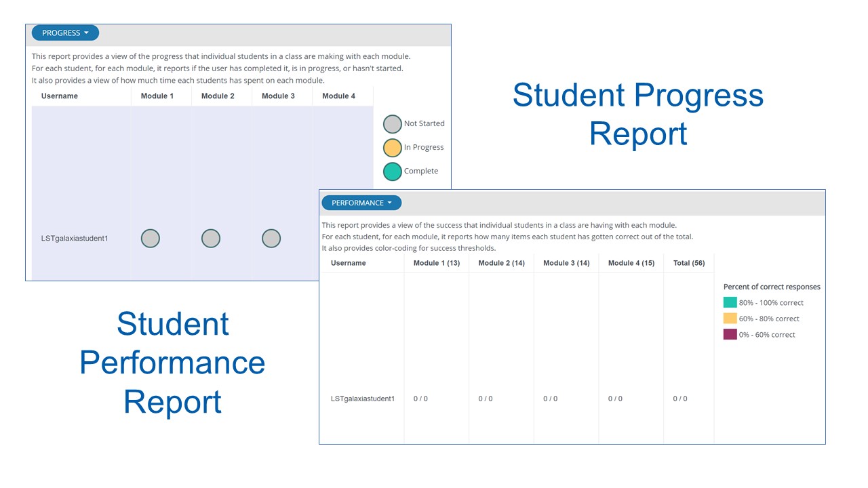The height and width of the screenshot is (488, 868).
Task: Click LSTgalaxiastudent1 in the progress report
Action: [x=75, y=239]
